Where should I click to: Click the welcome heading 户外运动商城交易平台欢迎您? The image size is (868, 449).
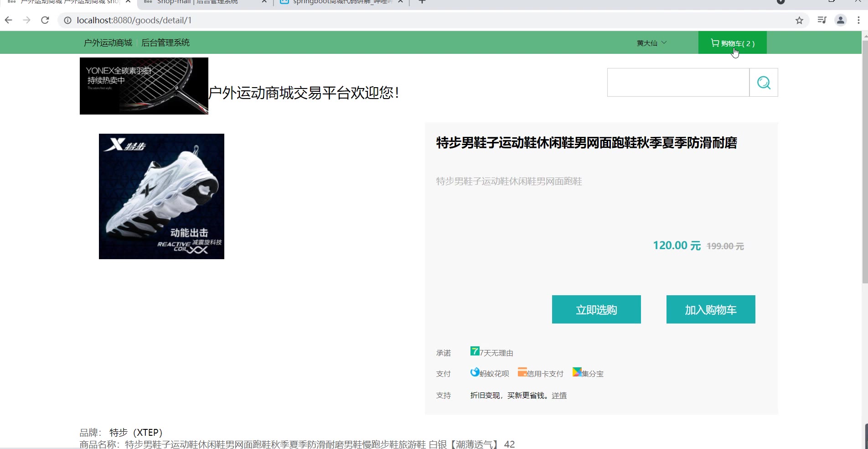click(x=304, y=93)
